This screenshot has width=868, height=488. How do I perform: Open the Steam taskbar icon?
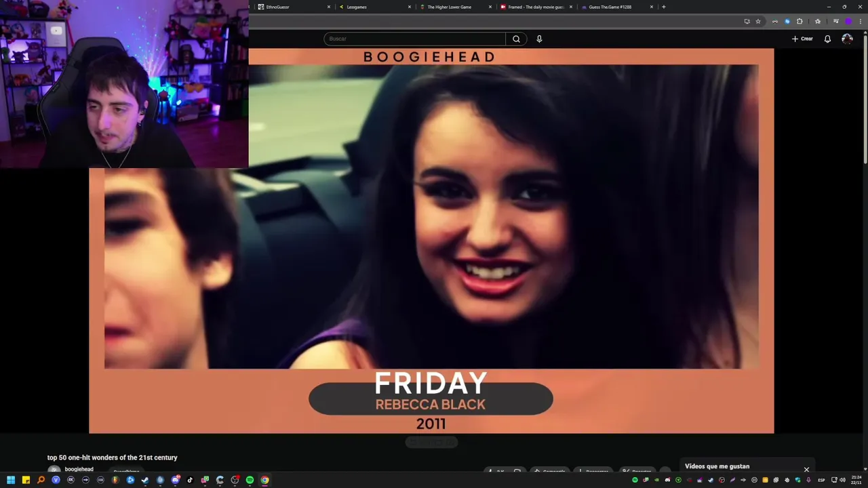click(145, 480)
